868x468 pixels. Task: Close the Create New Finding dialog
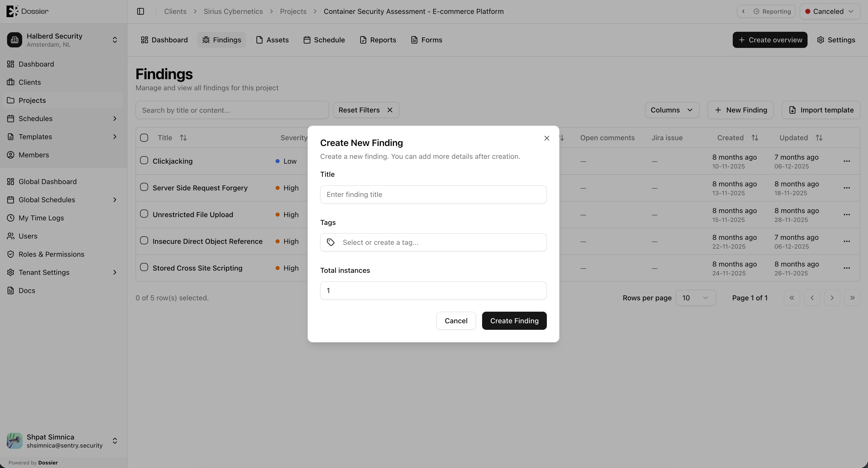(547, 138)
